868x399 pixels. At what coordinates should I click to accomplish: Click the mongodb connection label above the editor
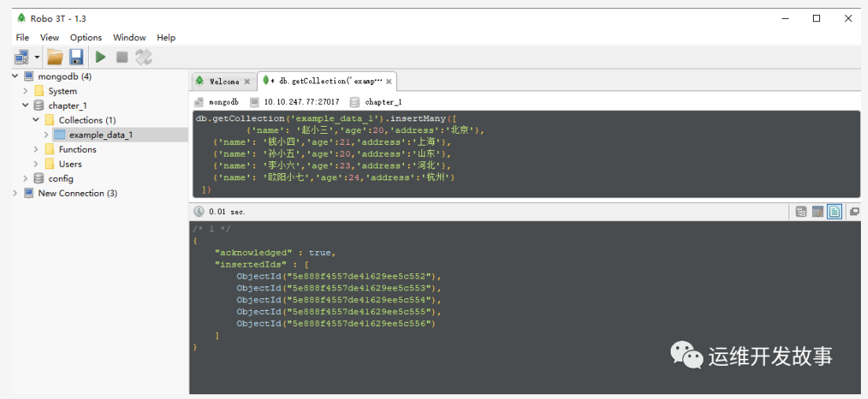click(x=223, y=102)
